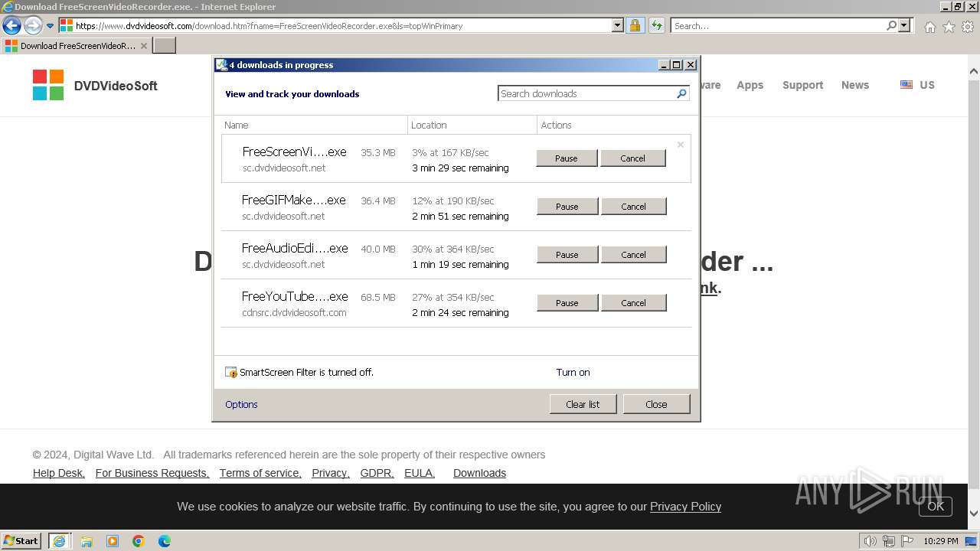Cancel the FreeAudioEdi....exe download
This screenshot has width=980, height=551.
coord(633,255)
